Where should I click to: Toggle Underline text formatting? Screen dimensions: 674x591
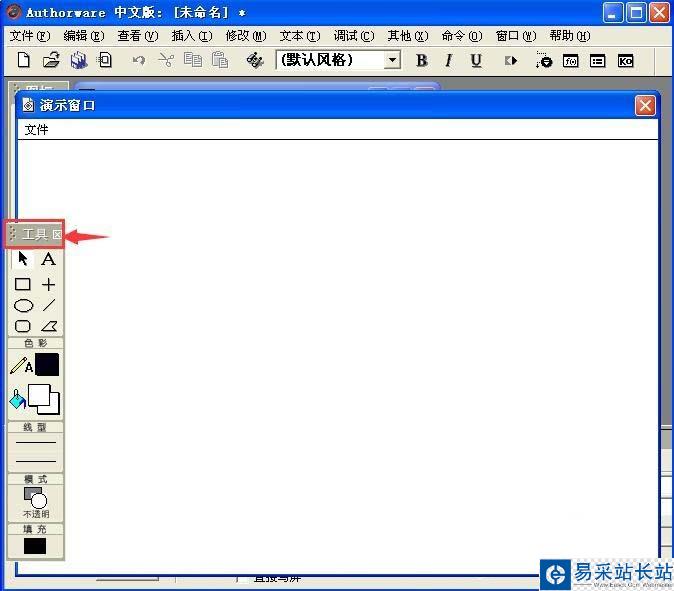point(476,61)
